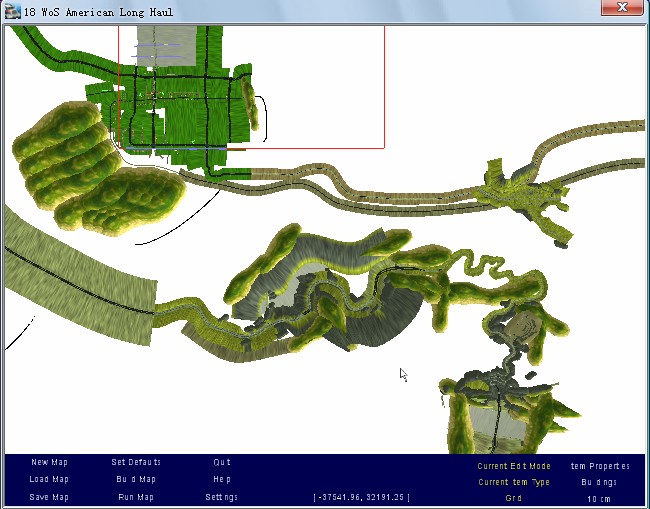
Task: Change the 10 cm grid size value
Action: pos(600,498)
